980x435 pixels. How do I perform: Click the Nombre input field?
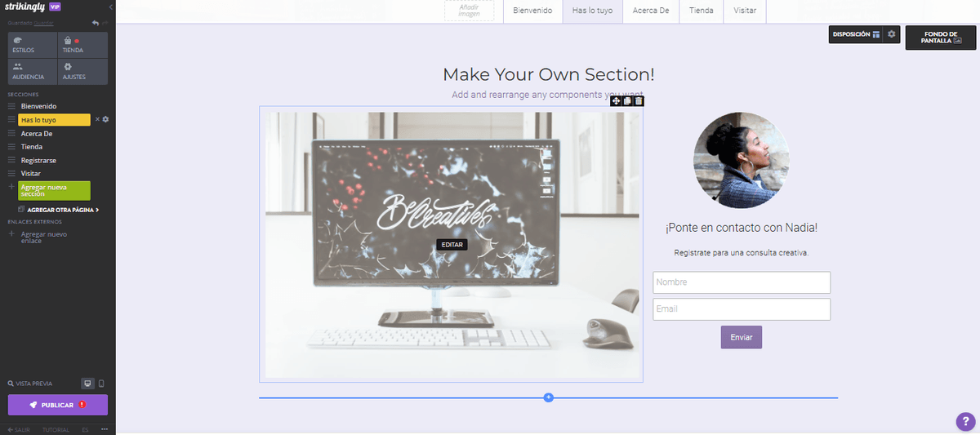[x=742, y=282]
